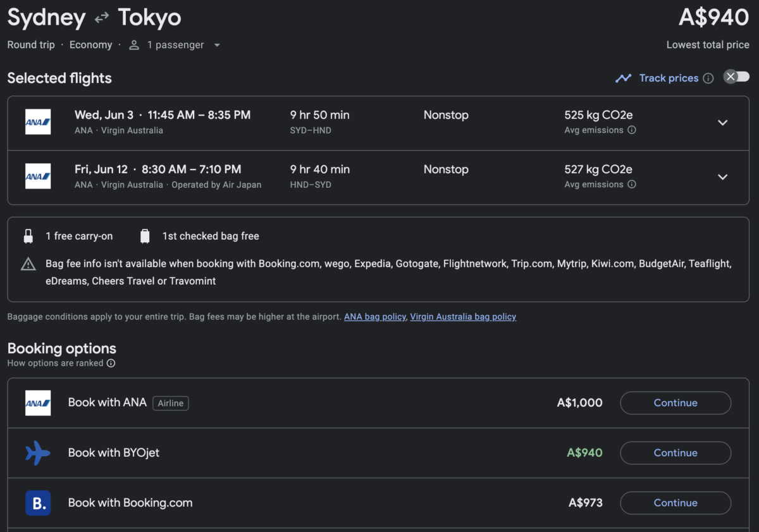
Task: Click the Booking.com logo icon
Action: (38, 503)
